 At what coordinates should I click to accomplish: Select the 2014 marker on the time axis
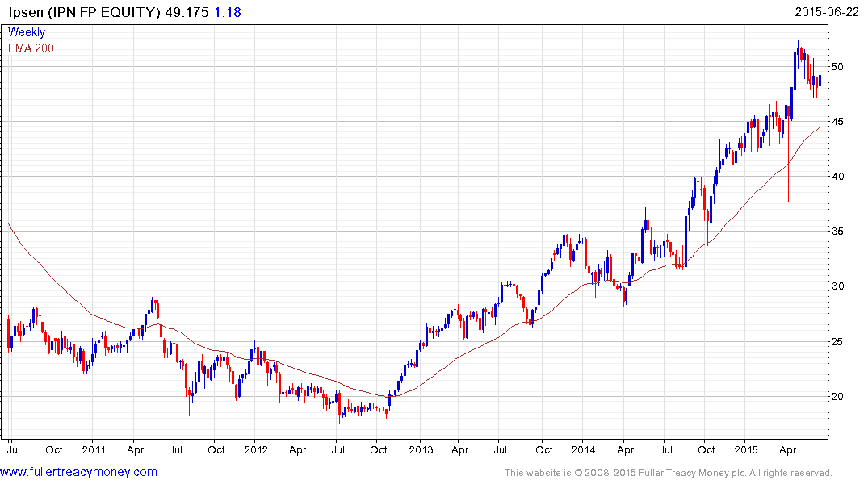pyautogui.click(x=583, y=449)
